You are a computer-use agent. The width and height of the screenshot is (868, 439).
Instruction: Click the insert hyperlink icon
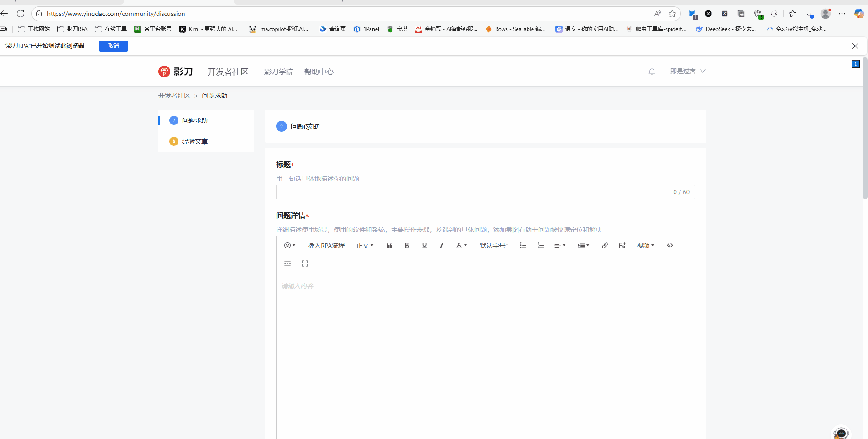[x=605, y=245]
